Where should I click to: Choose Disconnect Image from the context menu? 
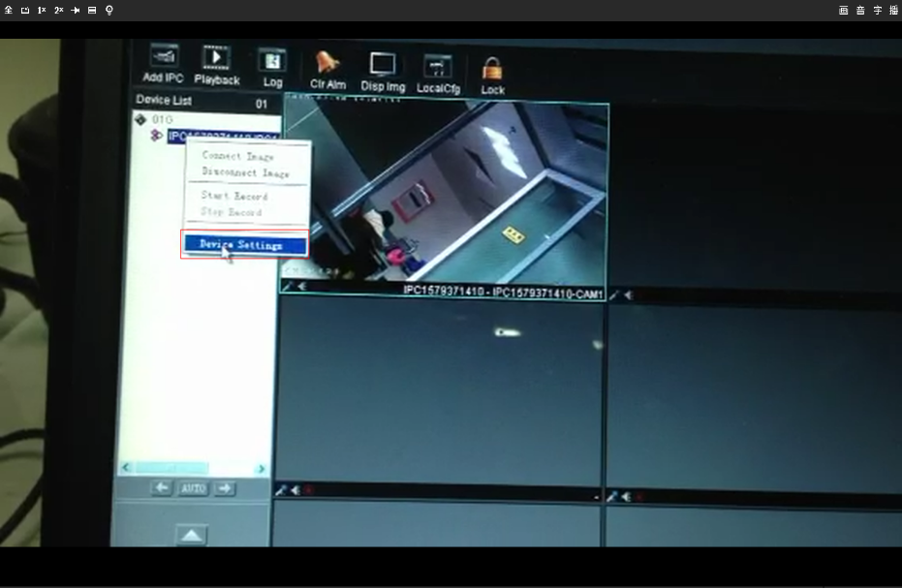(245, 172)
